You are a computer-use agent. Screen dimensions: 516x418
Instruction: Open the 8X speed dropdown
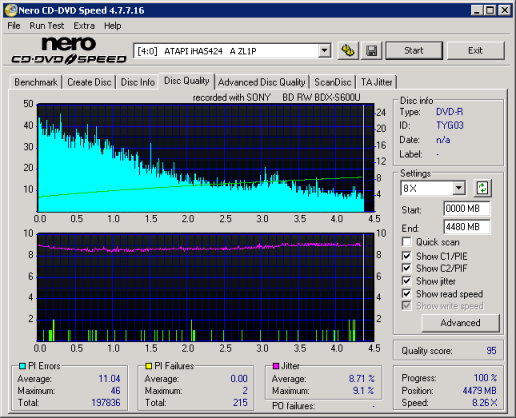(459, 188)
